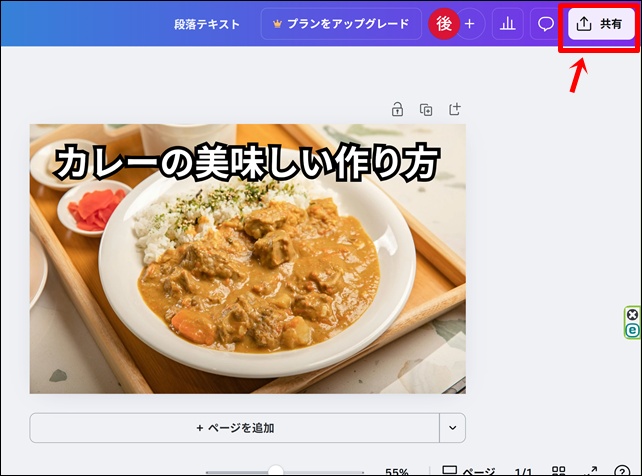Toggle the page lock icon
The width and height of the screenshot is (642, 476).
click(x=397, y=109)
